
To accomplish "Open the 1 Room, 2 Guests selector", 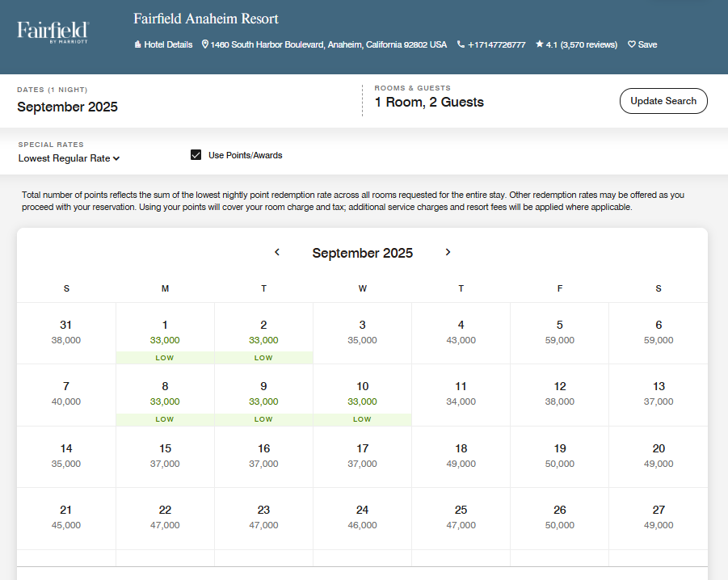I will [x=429, y=102].
